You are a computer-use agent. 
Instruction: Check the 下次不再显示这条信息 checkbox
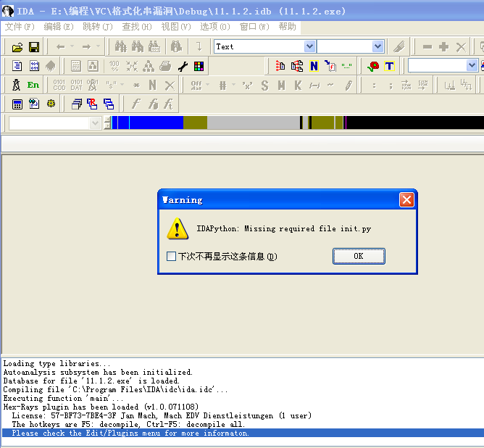coord(171,257)
